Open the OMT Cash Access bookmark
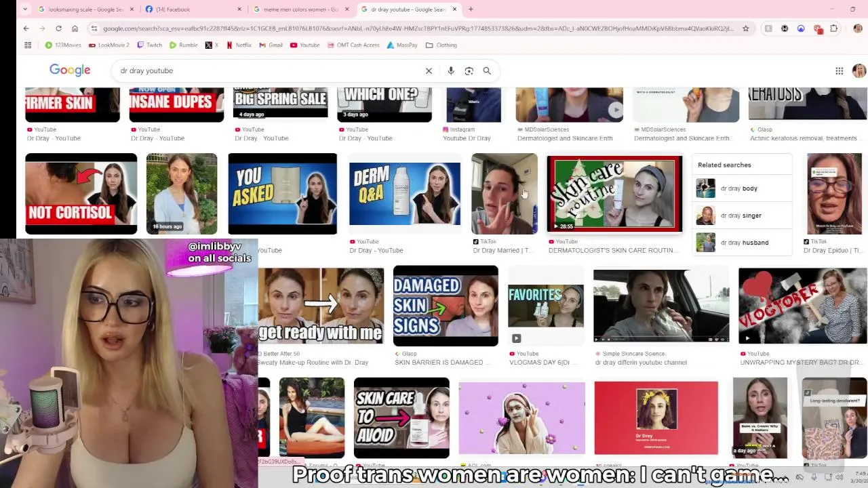The height and width of the screenshot is (488, 868). coord(353,45)
